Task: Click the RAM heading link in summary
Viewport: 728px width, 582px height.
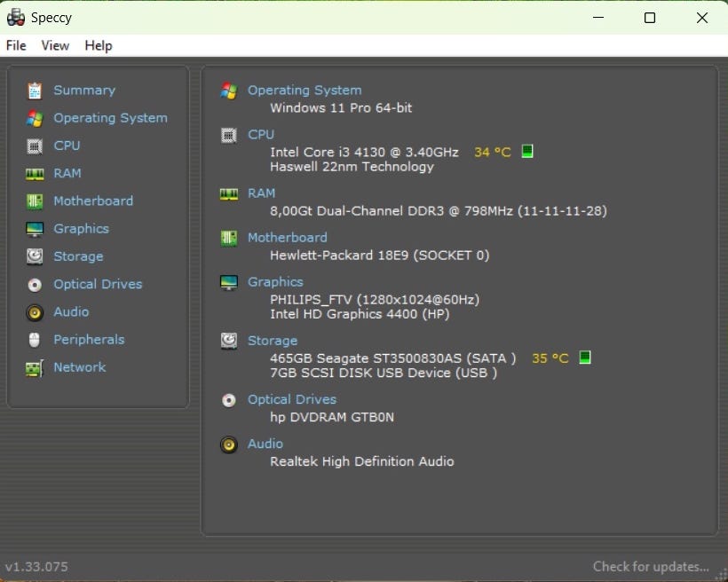Action: click(x=261, y=193)
